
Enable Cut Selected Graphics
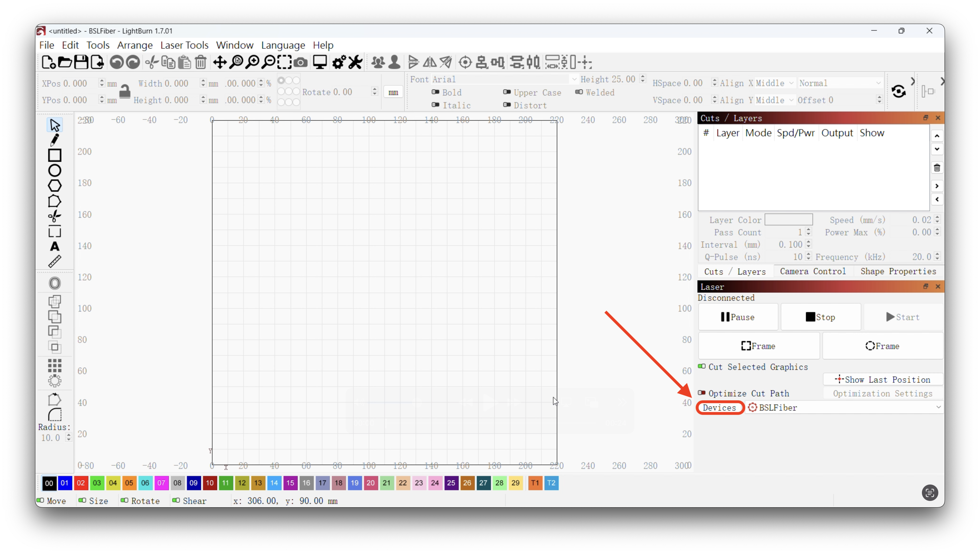point(701,367)
